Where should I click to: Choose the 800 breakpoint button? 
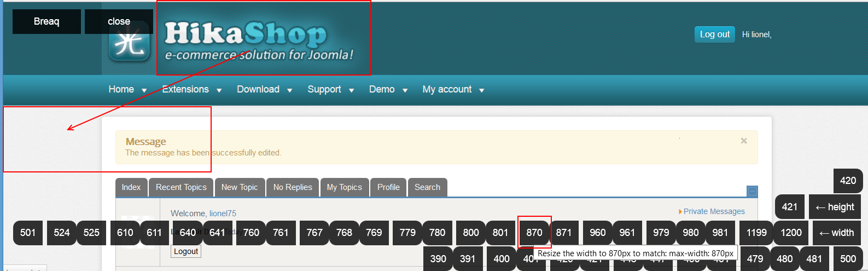pos(471,233)
